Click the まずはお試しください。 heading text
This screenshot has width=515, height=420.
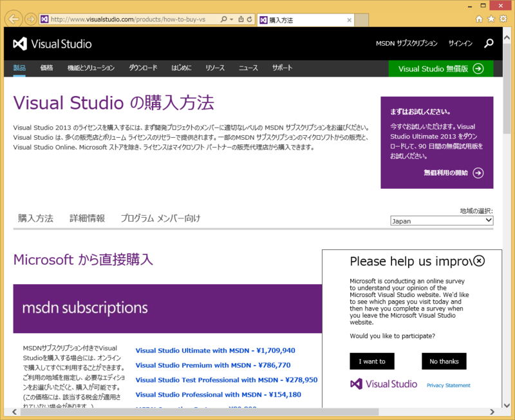tap(420, 111)
